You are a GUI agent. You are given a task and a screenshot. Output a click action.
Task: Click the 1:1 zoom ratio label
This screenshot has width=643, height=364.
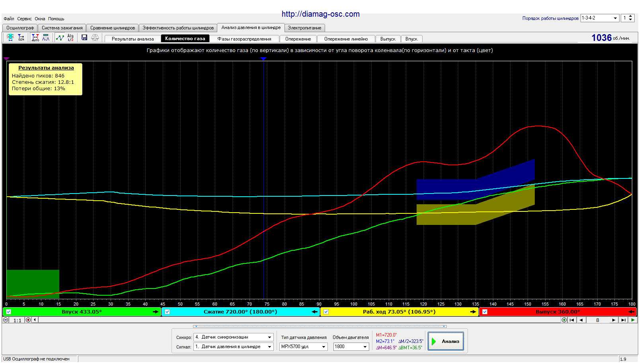[17, 320]
